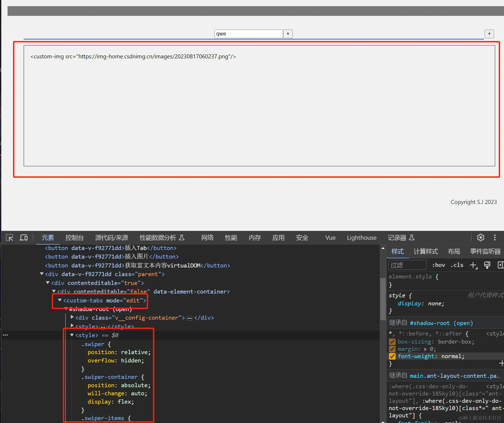Toggle the rendering emulation brush icon

[487, 265]
